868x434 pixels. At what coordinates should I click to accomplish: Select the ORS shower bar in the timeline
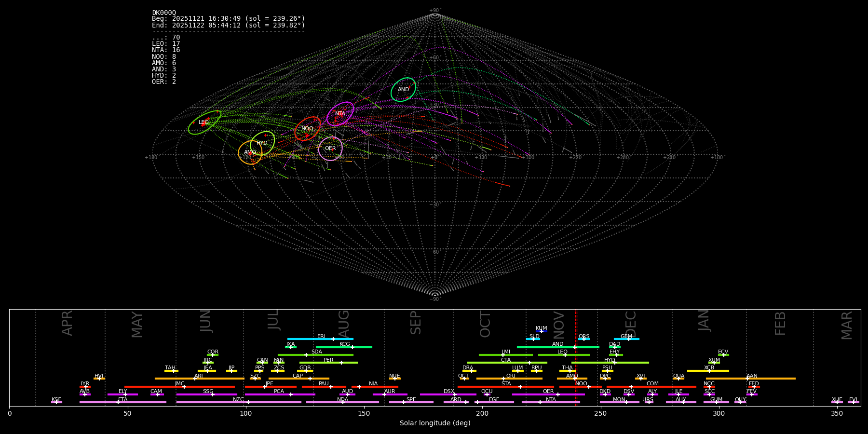[x=584, y=339]
